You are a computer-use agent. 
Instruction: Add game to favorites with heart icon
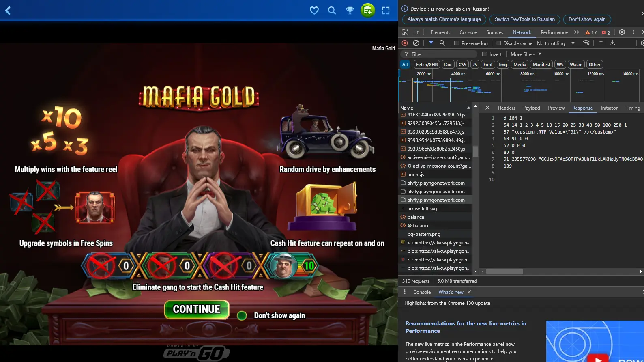pyautogui.click(x=314, y=11)
